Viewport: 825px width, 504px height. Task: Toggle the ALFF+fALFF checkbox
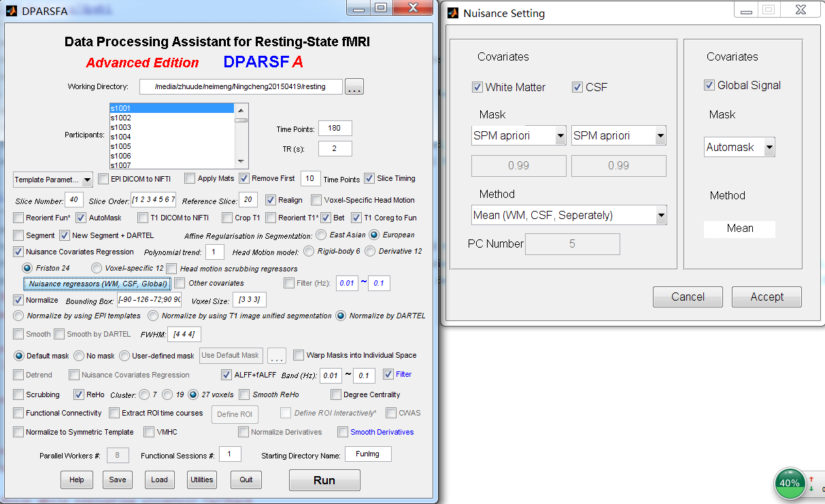(x=226, y=375)
